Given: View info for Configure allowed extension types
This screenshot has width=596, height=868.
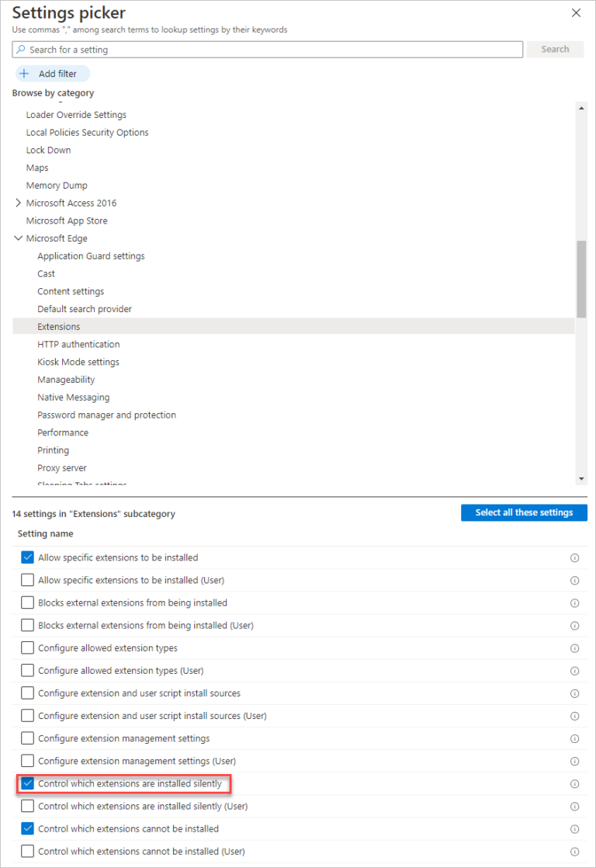Looking at the screenshot, I should (574, 648).
